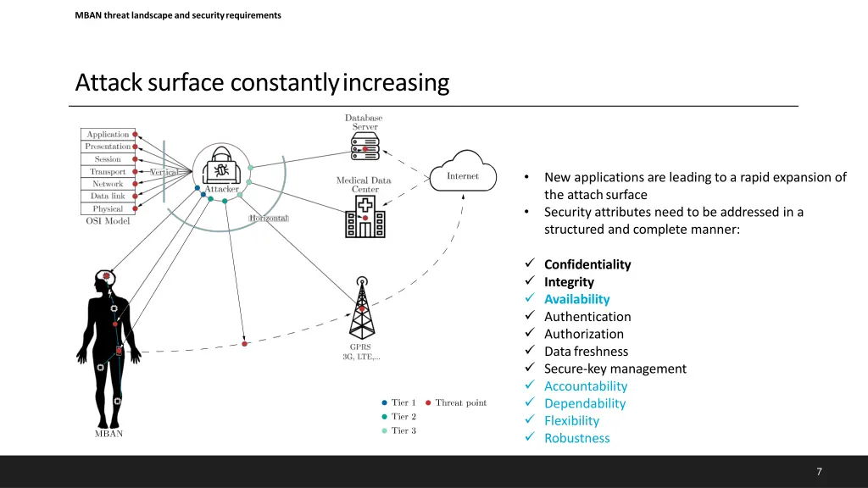Click the Tier 3 legend dot
The height and width of the screenshot is (488, 868).
pyautogui.click(x=384, y=430)
